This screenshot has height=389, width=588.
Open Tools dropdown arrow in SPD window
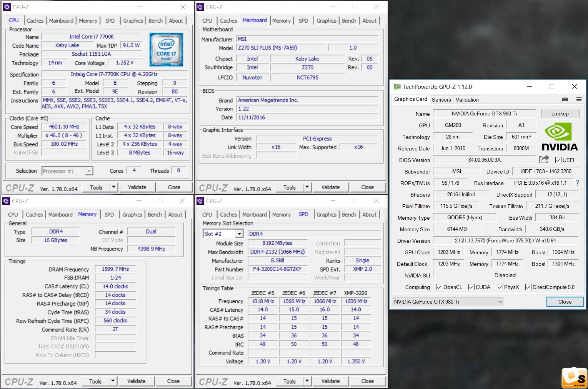click(x=307, y=381)
